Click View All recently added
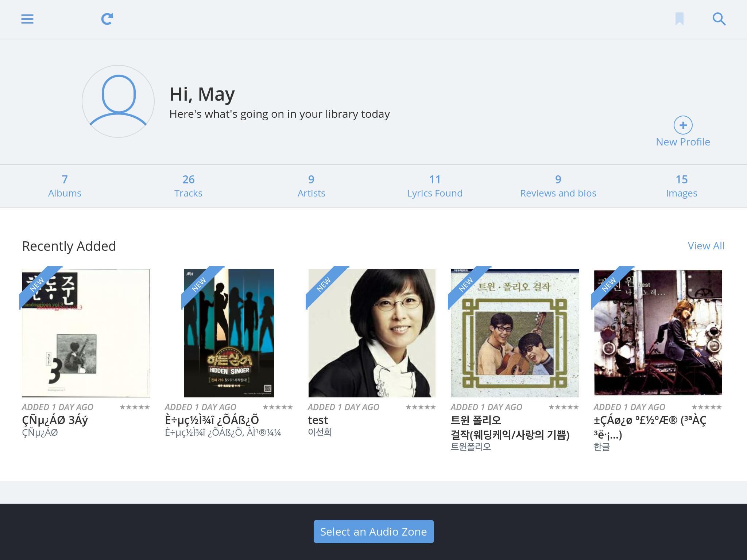The width and height of the screenshot is (747, 560). point(706,246)
